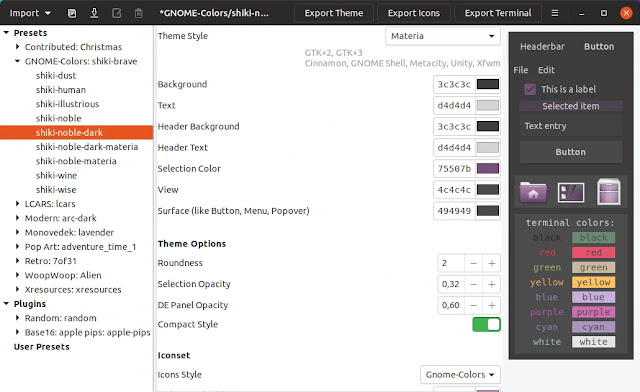This screenshot has height=392, width=640.
Task: Select the shiki-dust preset
Action: (x=56, y=76)
